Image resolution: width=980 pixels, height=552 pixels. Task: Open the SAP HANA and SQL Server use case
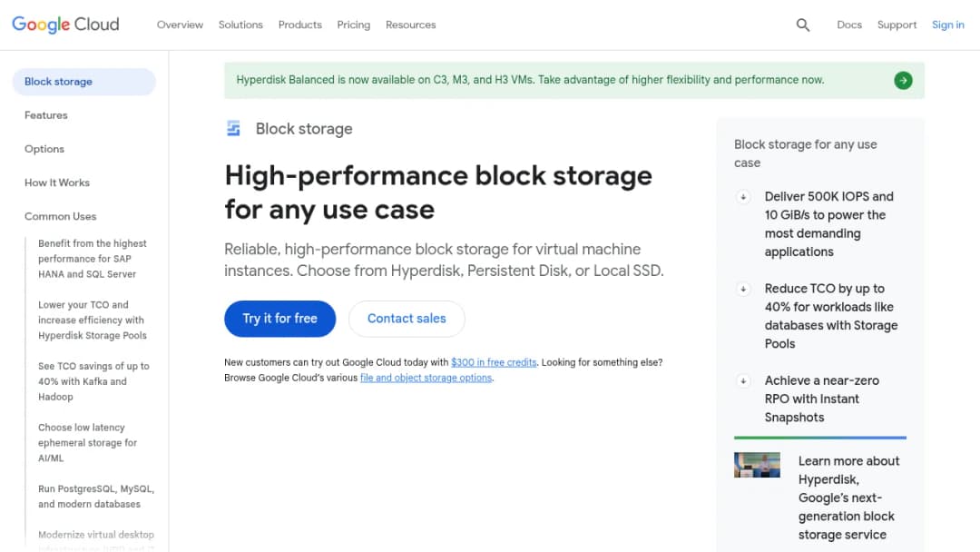coord(93,259)
